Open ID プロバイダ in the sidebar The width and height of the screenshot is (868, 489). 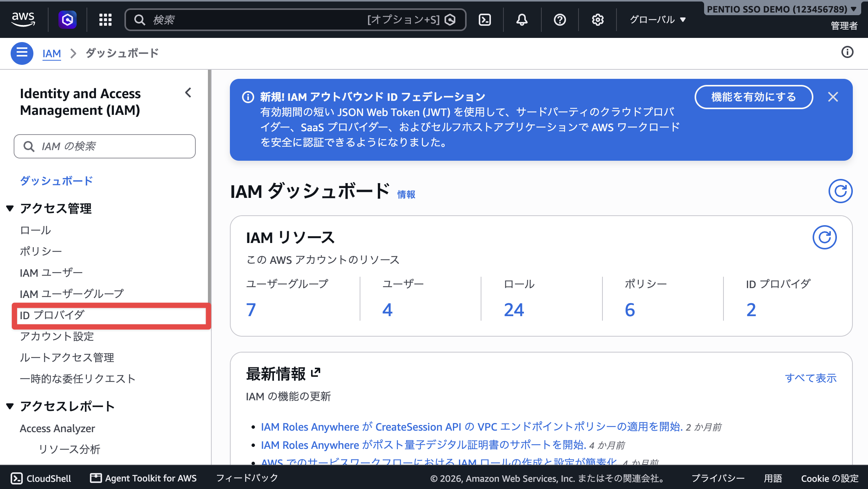point(52,315)
